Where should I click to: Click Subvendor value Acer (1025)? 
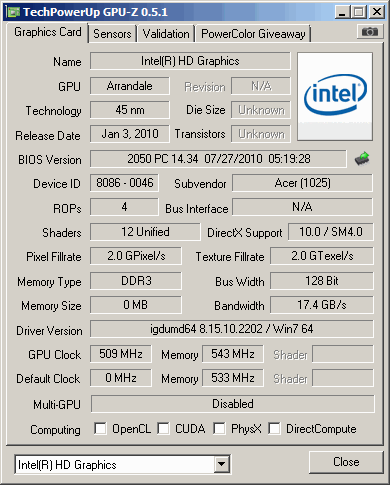[x=302, y=183]
